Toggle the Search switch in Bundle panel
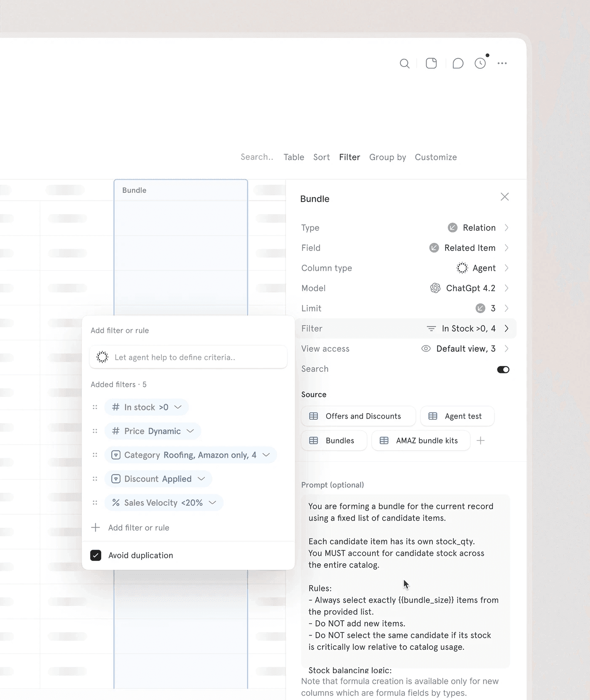Viewport: 590px width, 700px height. [x=503, y=370]
